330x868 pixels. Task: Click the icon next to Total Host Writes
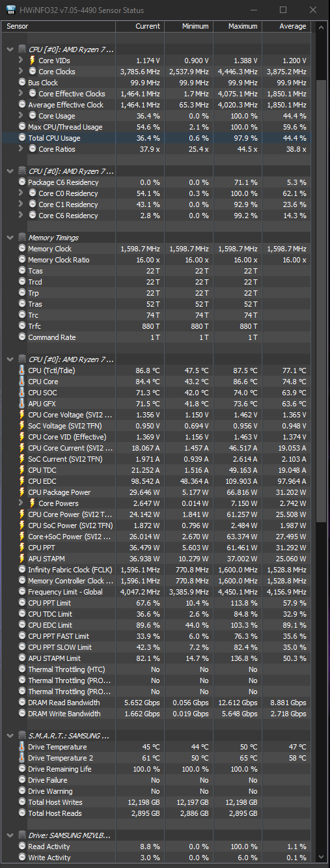(22, 802)
